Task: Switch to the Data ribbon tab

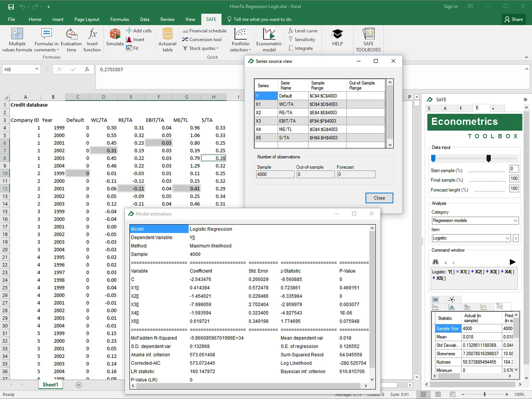Action: pyautogui.click(x=145, y=19)
